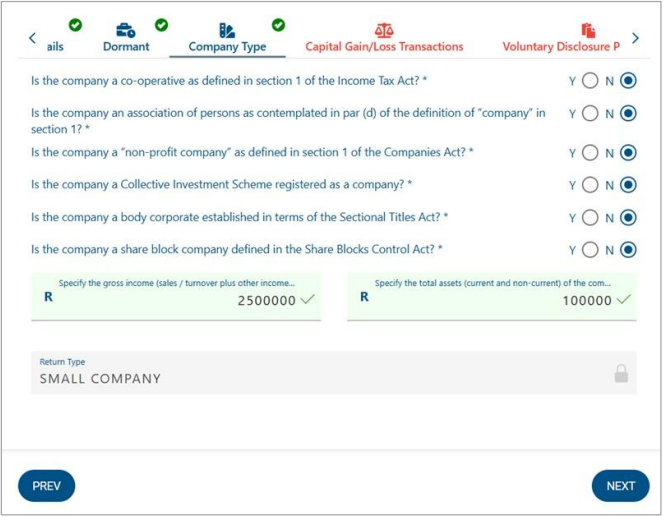Click the green checkmark above Company Type
Screen dimensions: 667x517
point(278,24)
